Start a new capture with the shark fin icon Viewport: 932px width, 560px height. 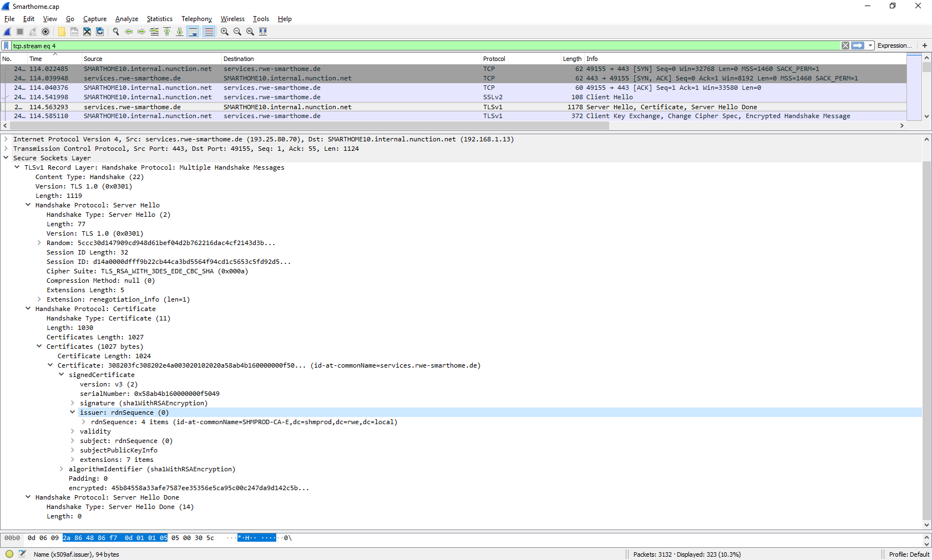[7, 32]
